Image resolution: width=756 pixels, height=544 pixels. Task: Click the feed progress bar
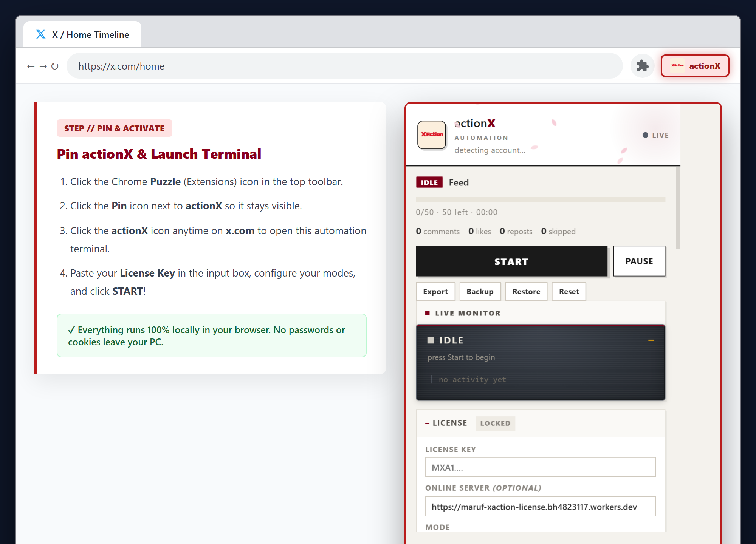[x=541, y=199]
